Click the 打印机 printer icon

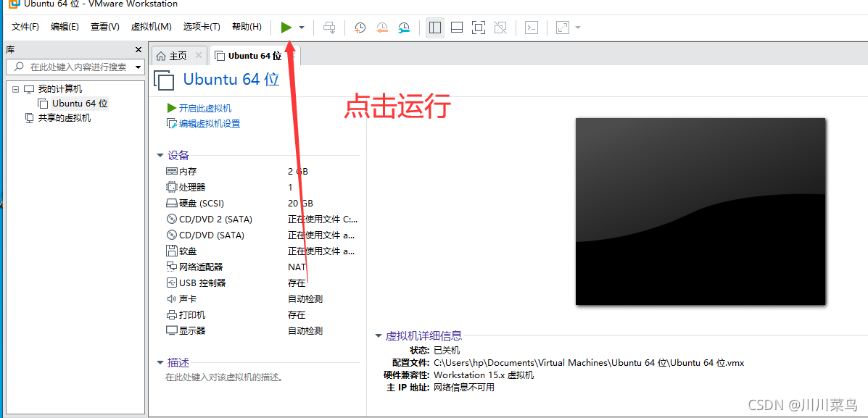(x=172, y=315)
